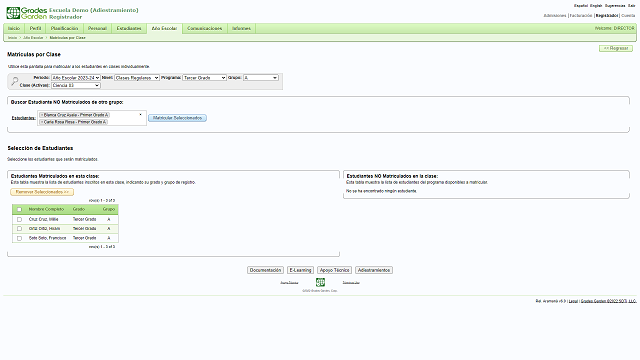Open E-Learning footer button
Viewport: 640px width, 360px height.
point(300,270)
